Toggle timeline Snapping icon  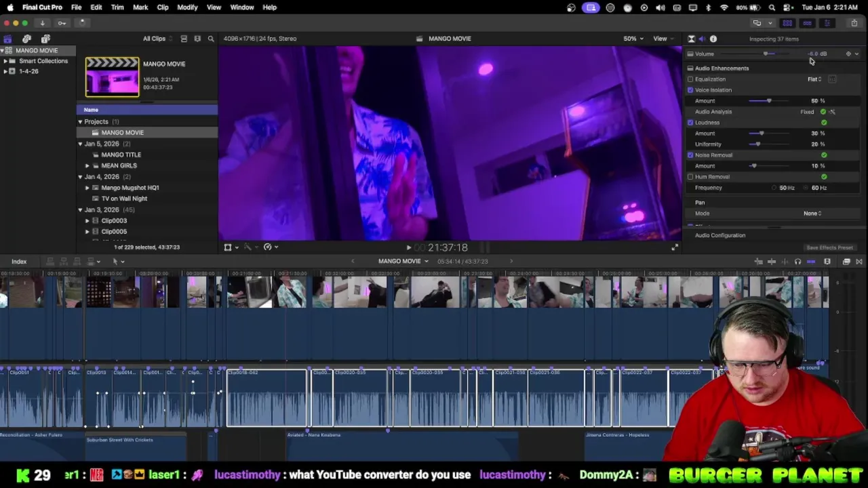(812, 262)
